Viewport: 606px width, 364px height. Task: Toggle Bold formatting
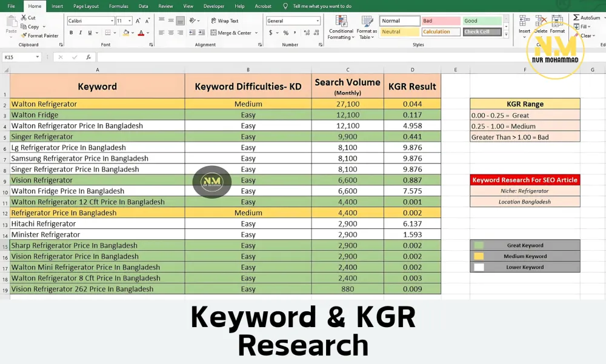pyautogui.click(x=71, y=33)
